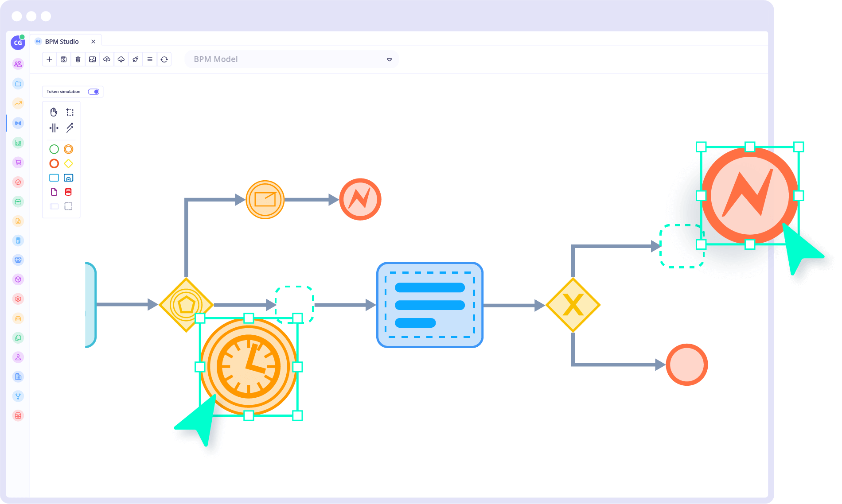Create a task with the blue rectangle
The width and height of the screenshot is (842, 504).
coord(54,178)
